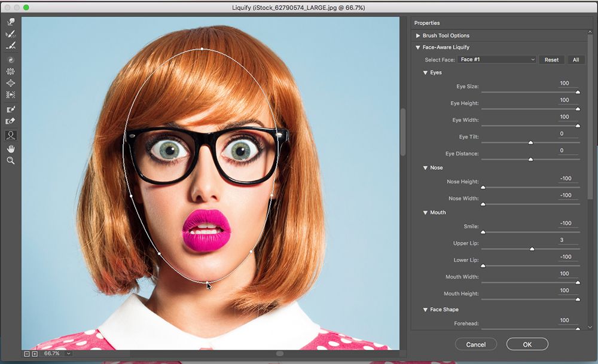Confirm changes with OK
598x364 pixels.
[x=527, y=344]
